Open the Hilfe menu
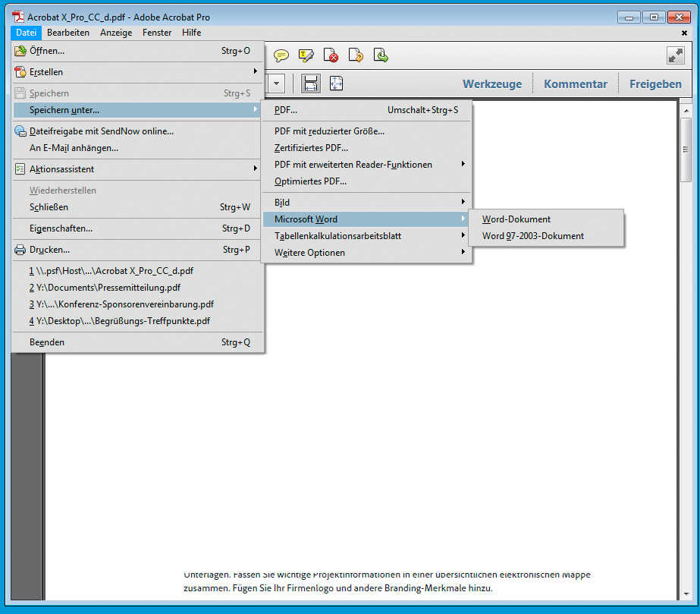 click(x=192, y=33)
